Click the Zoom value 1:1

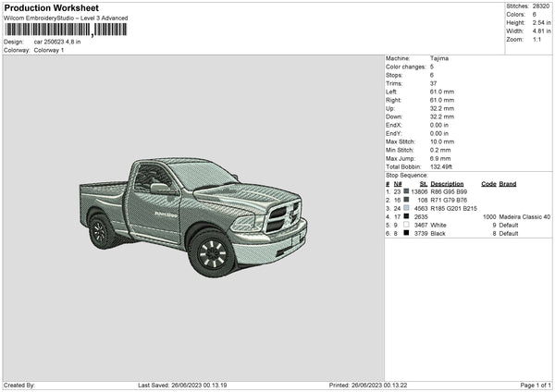(x=536, y=39)
